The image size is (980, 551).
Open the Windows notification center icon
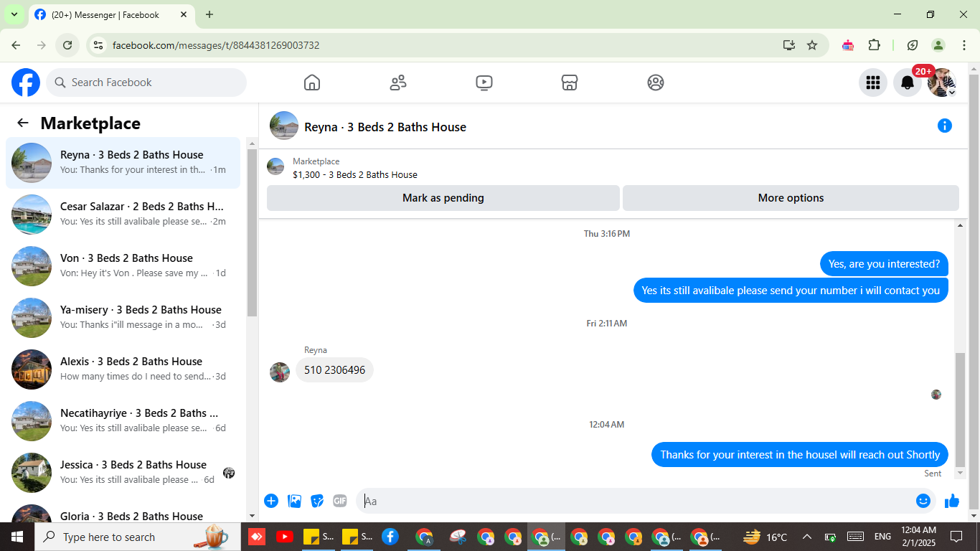point(956,537)
